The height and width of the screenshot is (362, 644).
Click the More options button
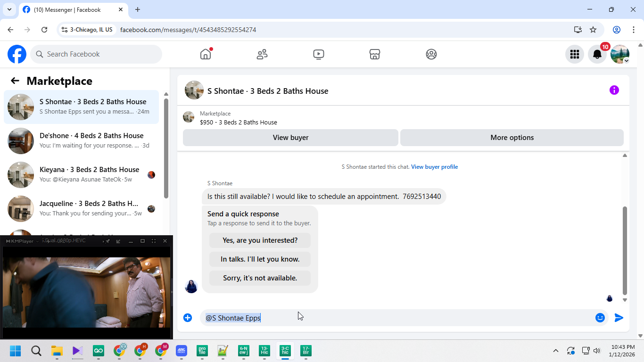[512, 138]
